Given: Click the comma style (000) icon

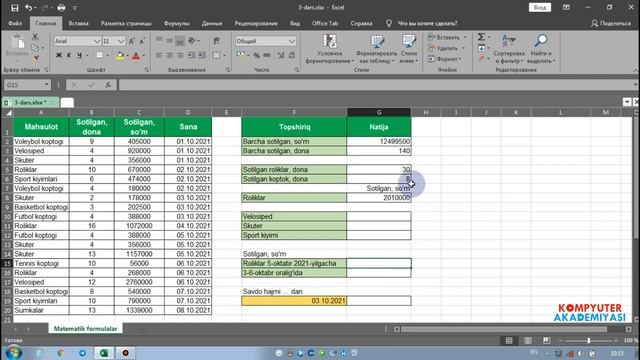Looking at the screenshot, I should pyautogui.click(x=267, y=56).
